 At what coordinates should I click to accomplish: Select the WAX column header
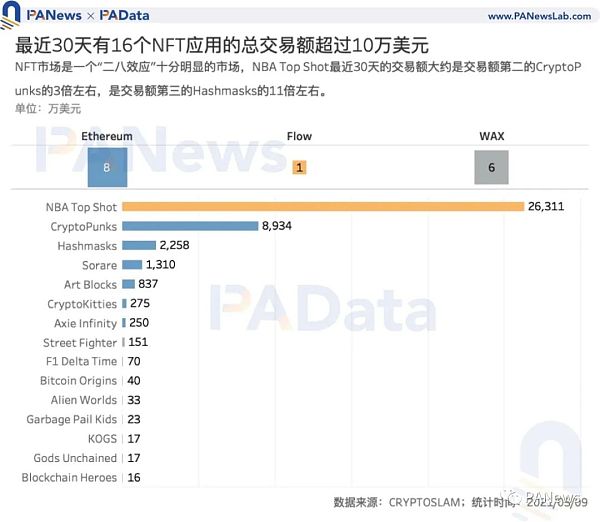[491, 135]
